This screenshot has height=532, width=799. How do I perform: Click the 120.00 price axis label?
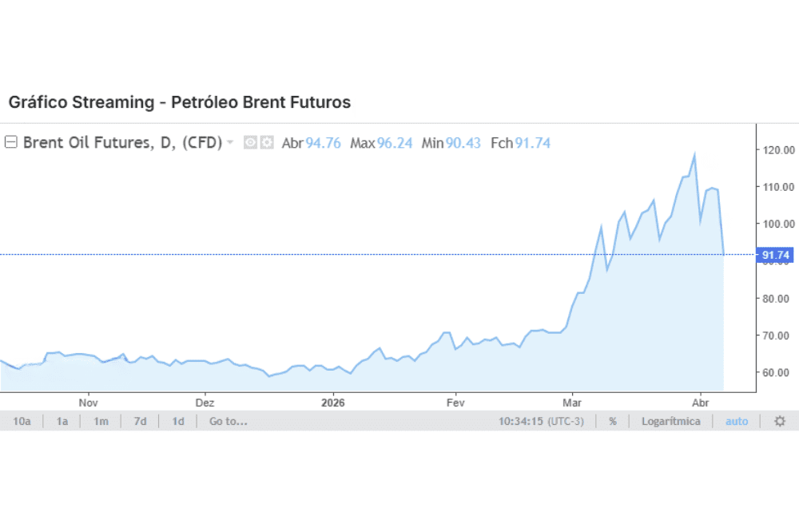[777, 149]
